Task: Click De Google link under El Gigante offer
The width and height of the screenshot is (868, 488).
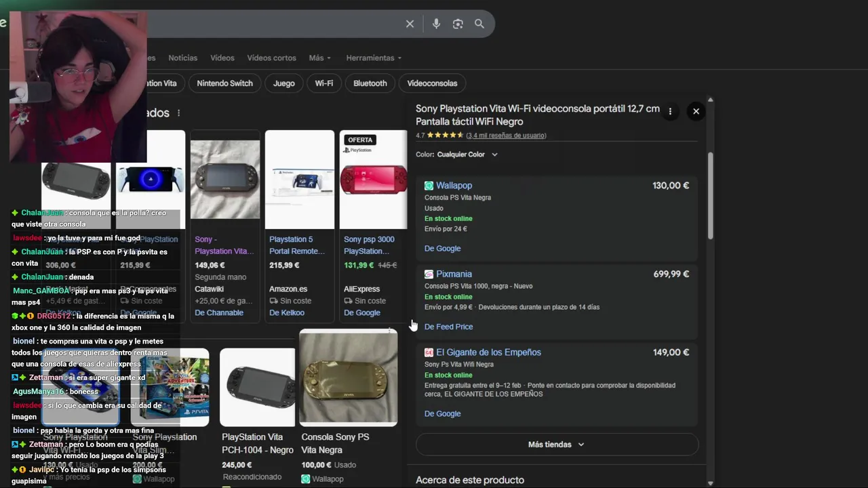Action: click(442, 414)
